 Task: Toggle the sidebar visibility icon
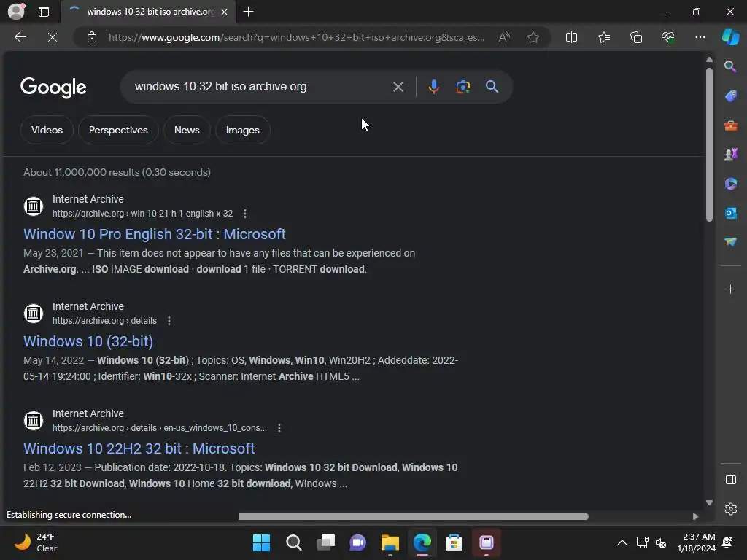(730, 480)
